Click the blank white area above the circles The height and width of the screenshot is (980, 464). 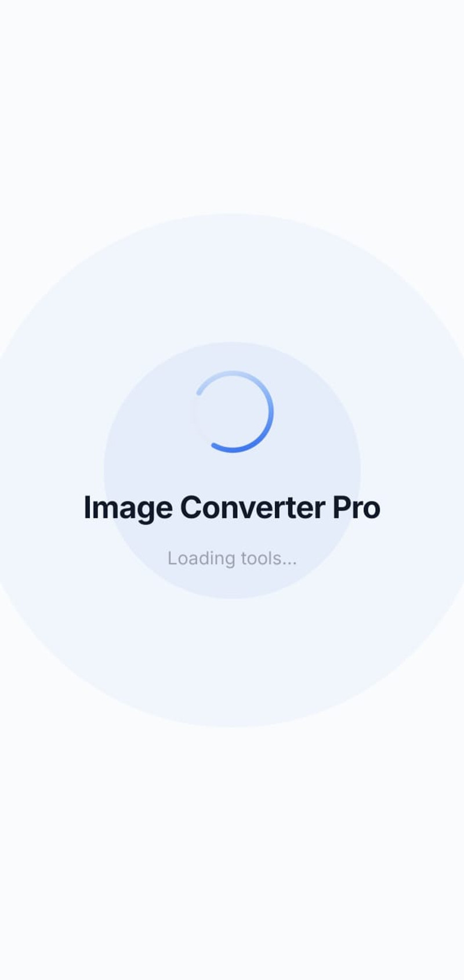coord(232,104)
